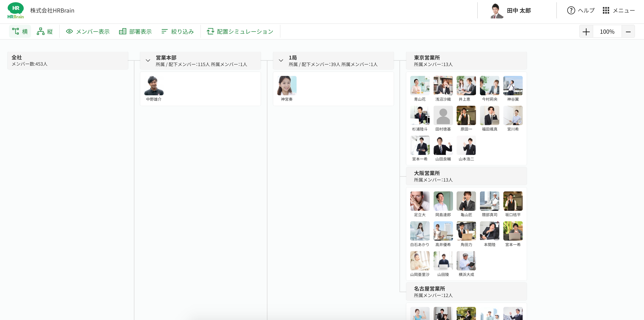Open member 宮川希 photo
Image resolution: width=644 pixels, height=320 pixels.
[x=513, y=116]
